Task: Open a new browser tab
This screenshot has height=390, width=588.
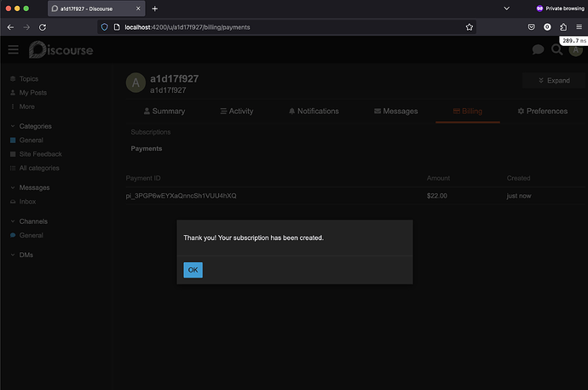Action: click(154, 9)
